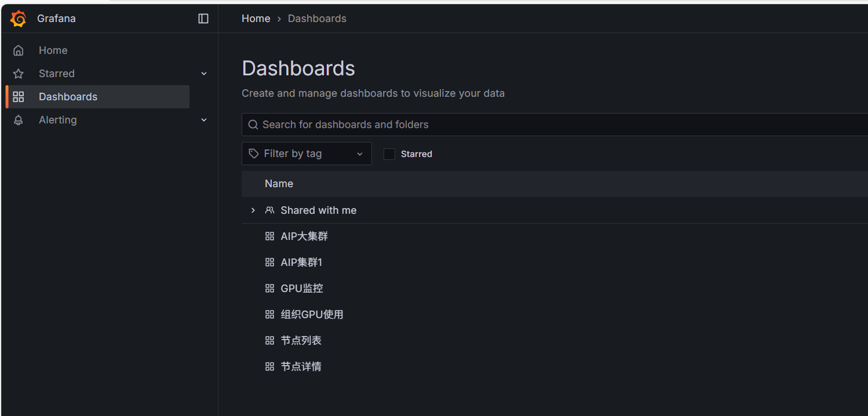Screen dimensions: 868x416
Task: Click the search dashboards and folders field
Action: [x=521, y=125]
